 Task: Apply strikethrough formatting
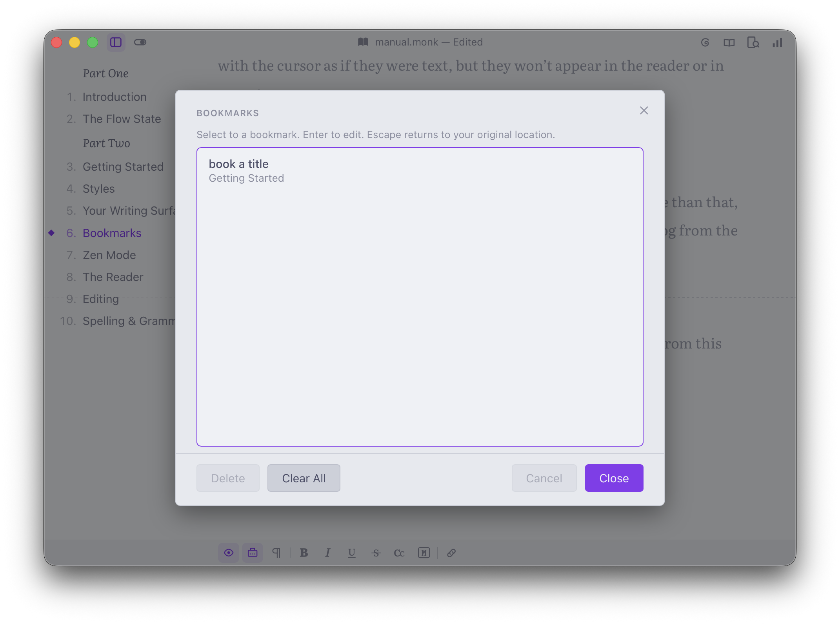pos(376,553)
